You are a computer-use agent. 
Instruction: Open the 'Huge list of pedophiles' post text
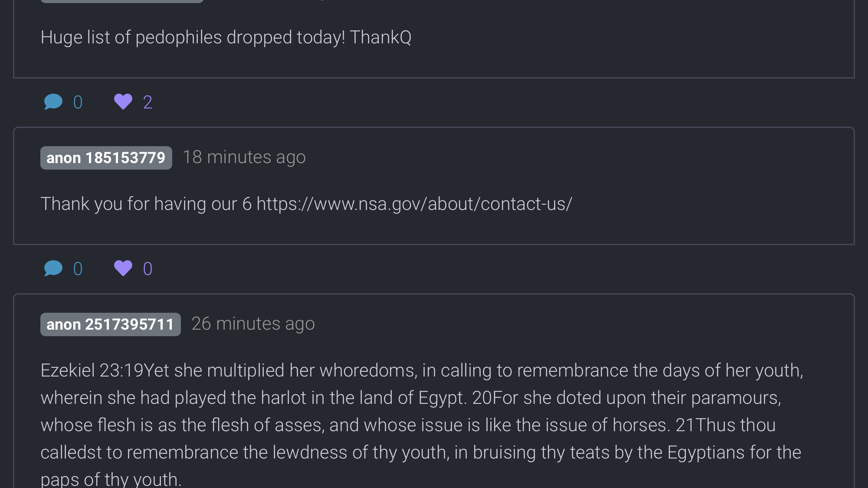pyautogui.click(x=226, y=37)
